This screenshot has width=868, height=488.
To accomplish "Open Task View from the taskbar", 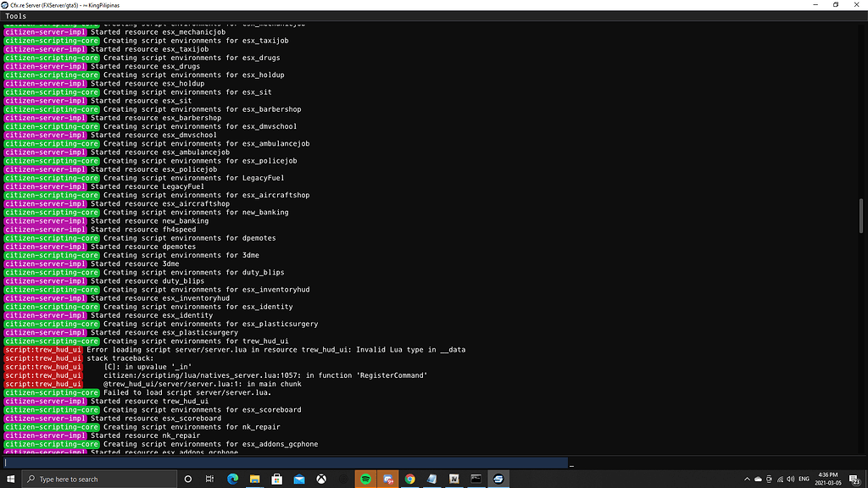I will click(209, 478).
